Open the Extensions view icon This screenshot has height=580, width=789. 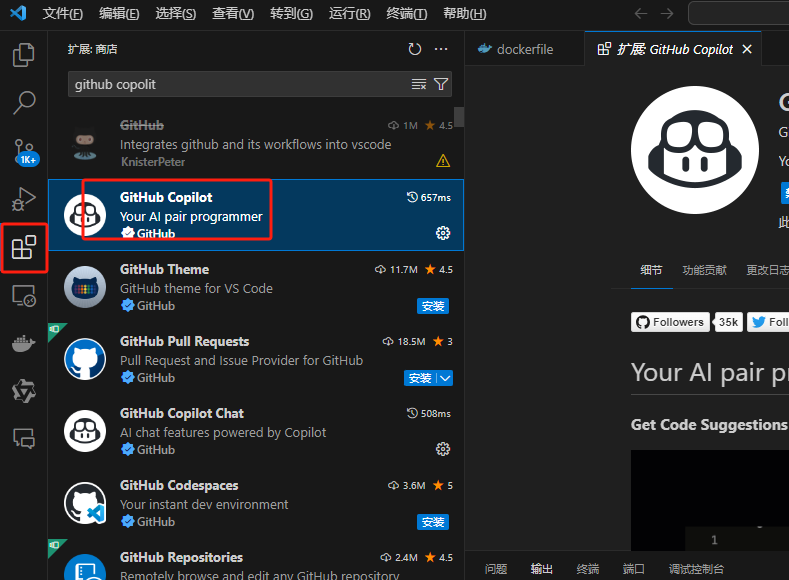pos(24,247)
